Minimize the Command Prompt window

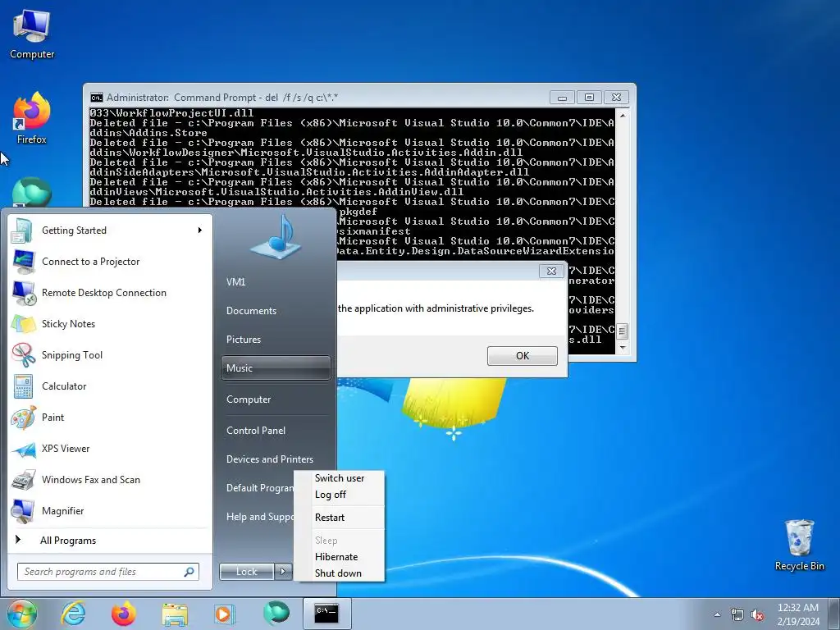562,98
